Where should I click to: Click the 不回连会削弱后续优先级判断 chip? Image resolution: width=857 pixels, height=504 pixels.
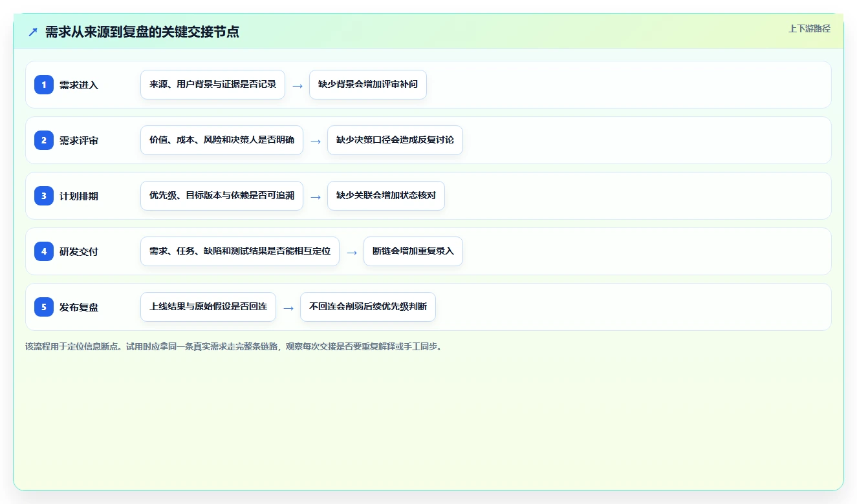[368, 307]
